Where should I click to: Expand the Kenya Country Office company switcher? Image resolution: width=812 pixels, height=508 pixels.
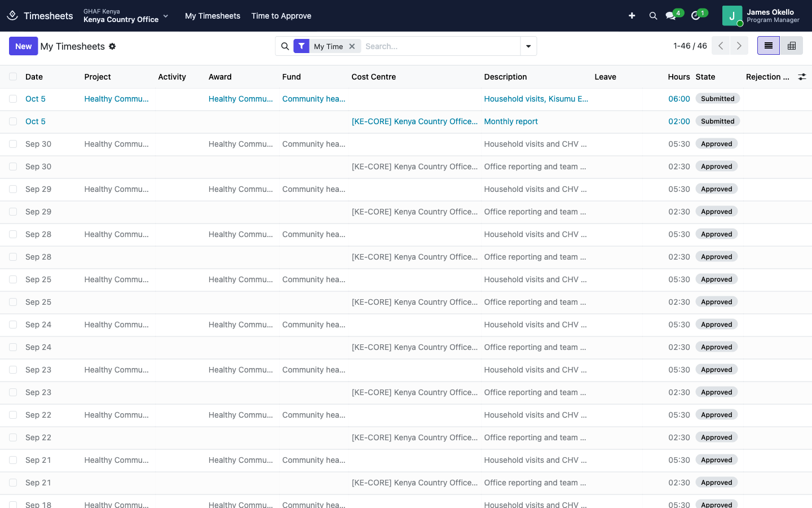pos(126,16)
